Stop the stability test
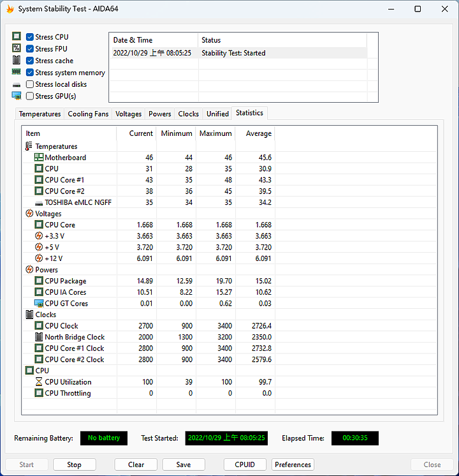This screenshot has width=459, height=476. (75, 465)
